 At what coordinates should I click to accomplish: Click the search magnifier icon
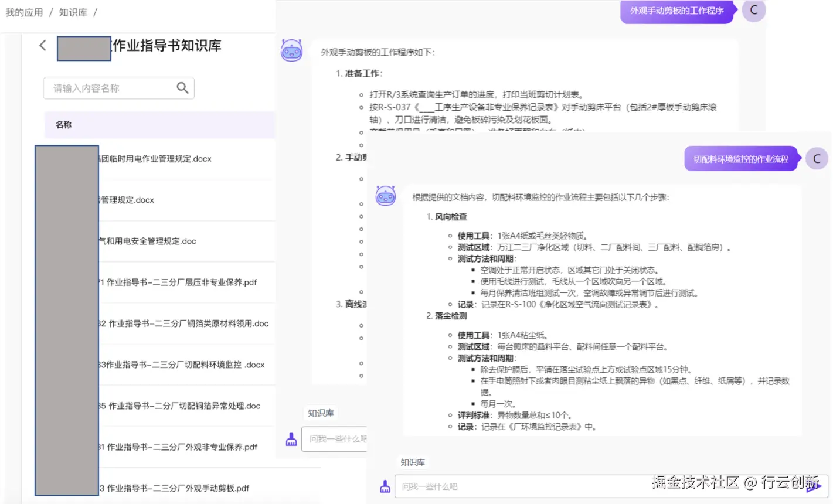point(182,88)
